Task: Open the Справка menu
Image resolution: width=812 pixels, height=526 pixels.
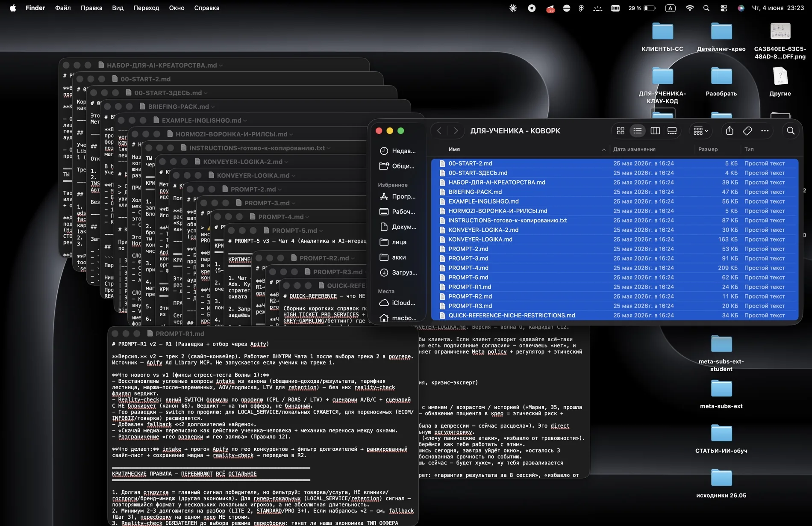Action: tap(206, 8)
